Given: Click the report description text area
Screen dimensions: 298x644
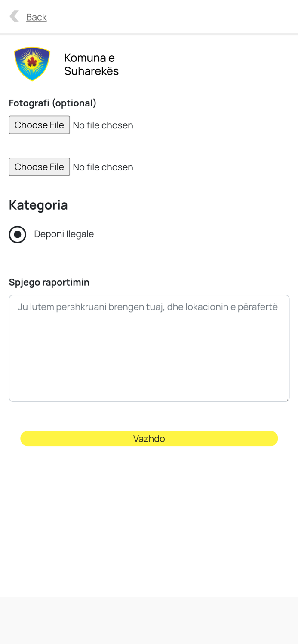Looking at the screenshot, I should click(149, 348).
